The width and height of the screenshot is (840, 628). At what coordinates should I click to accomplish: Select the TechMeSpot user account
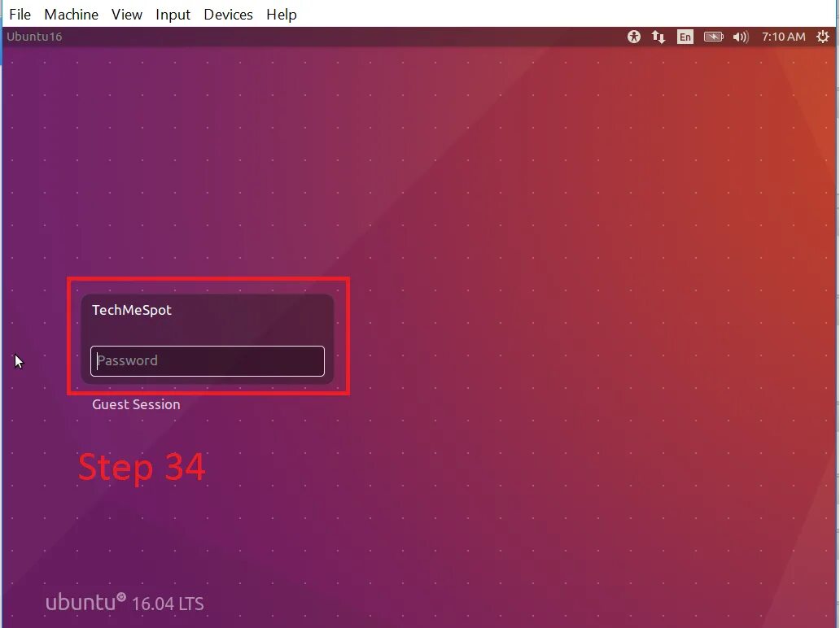pos(132,310)
